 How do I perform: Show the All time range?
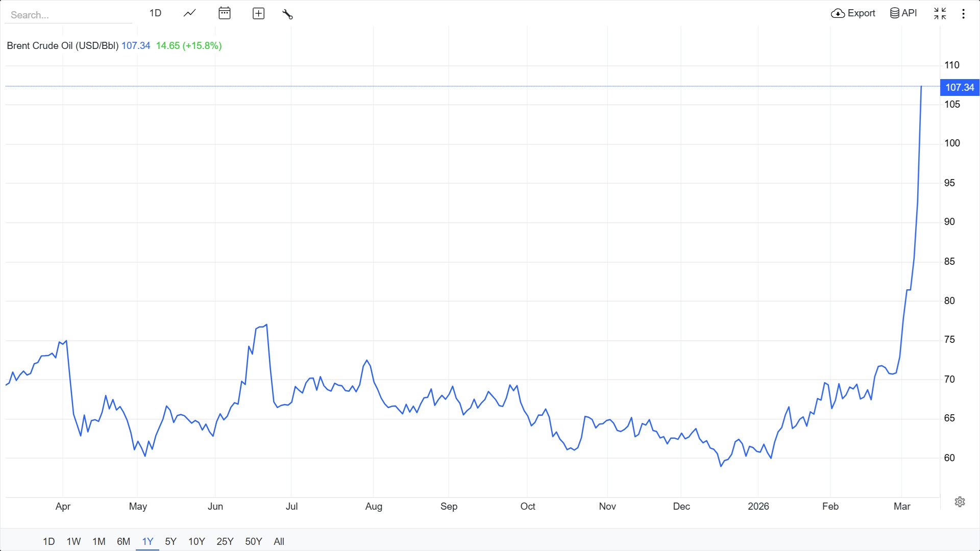279,541
